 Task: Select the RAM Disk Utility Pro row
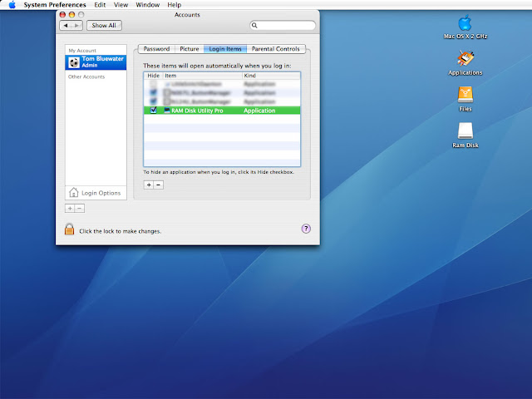point(222,111)
